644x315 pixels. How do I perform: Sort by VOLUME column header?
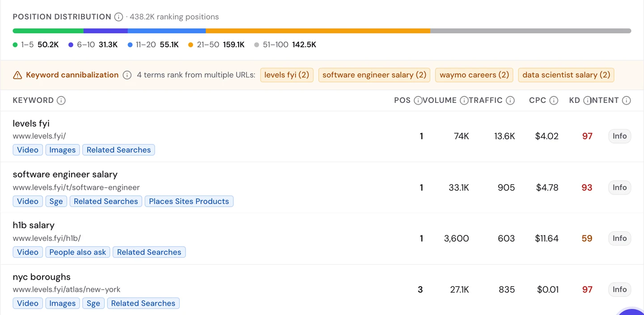point(440,101)
